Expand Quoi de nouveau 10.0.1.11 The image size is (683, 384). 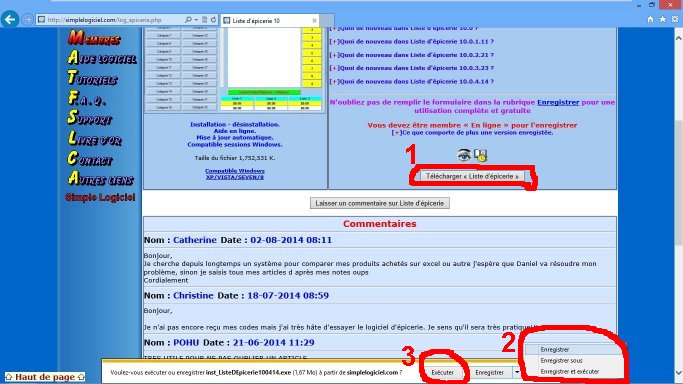[412, 41]
